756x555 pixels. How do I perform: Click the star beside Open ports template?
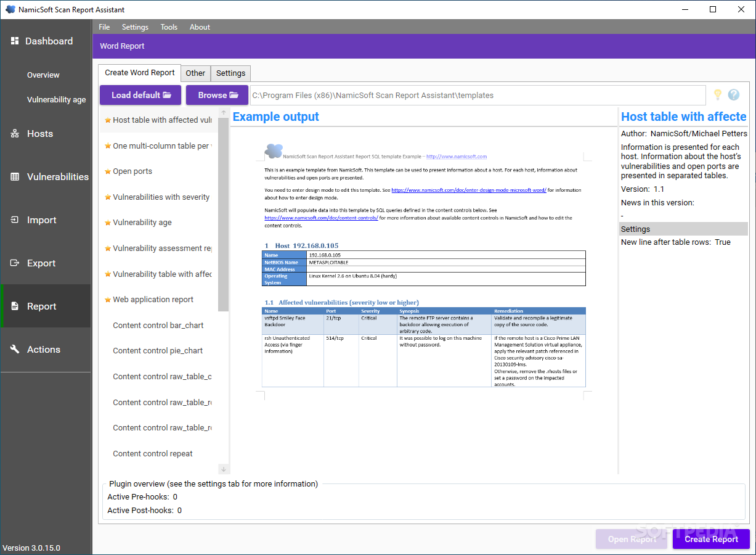tap(108, 171)
